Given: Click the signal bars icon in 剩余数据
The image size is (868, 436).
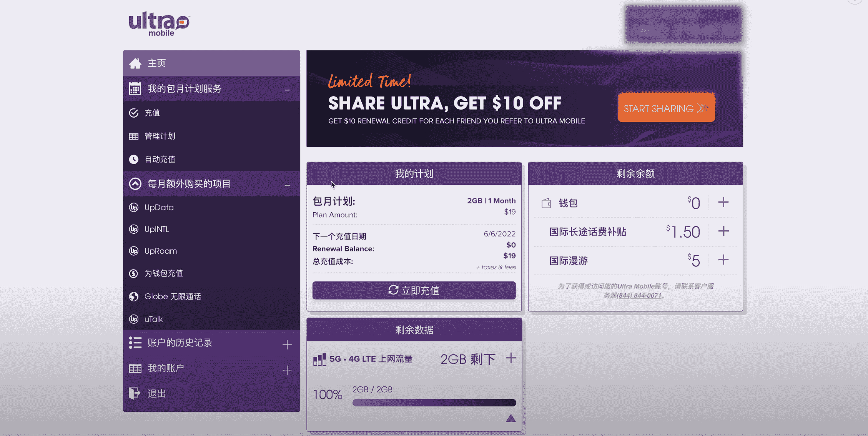Looking at the screenshot, I should pyautogui.click(x=319, y=359).
